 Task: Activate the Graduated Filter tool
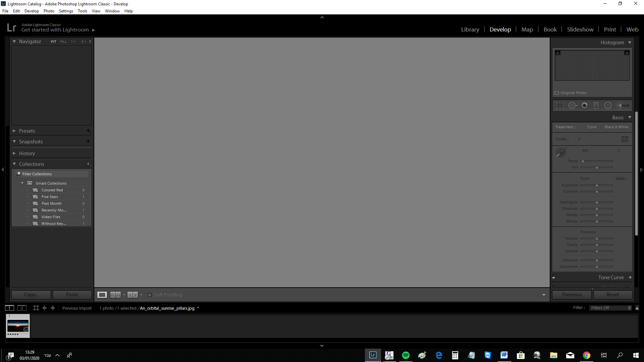click(596, 105)
